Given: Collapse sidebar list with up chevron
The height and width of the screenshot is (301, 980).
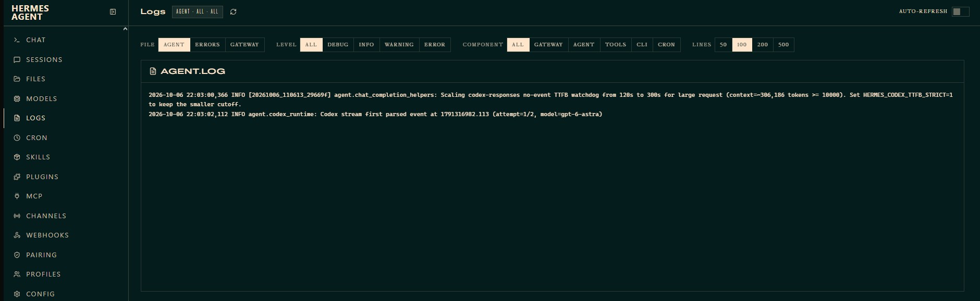Looking at the screenshot, I should click(x=125, y=29).
